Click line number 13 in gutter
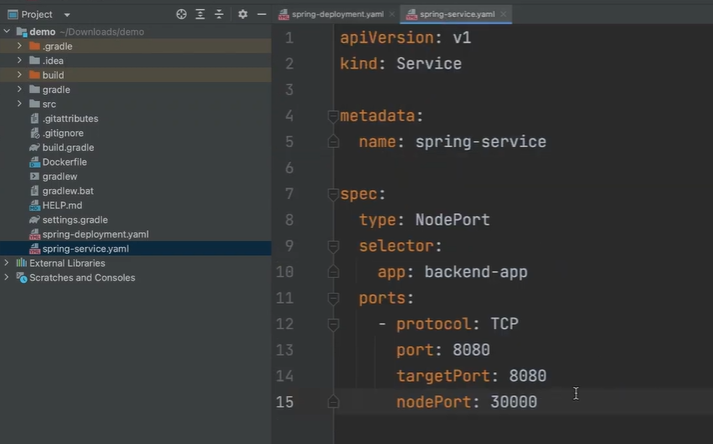The width and height of the screenshot is (713, 444). click(x=285, y=350)
